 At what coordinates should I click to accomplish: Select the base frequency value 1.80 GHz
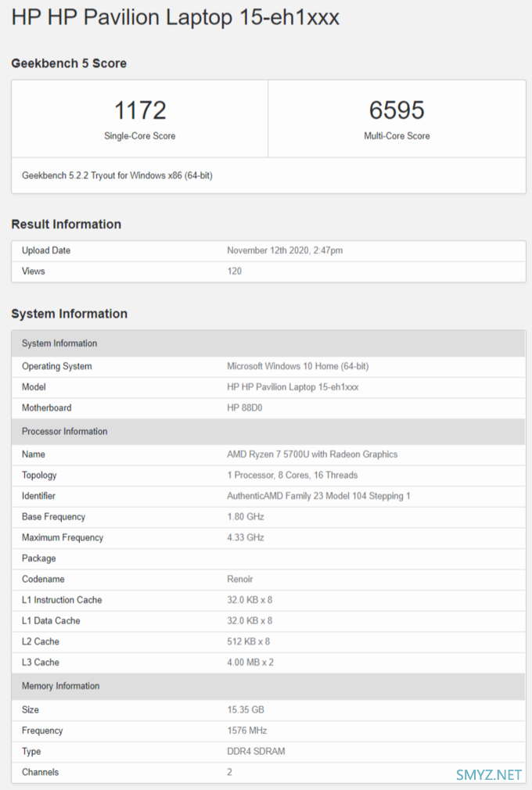246,517
